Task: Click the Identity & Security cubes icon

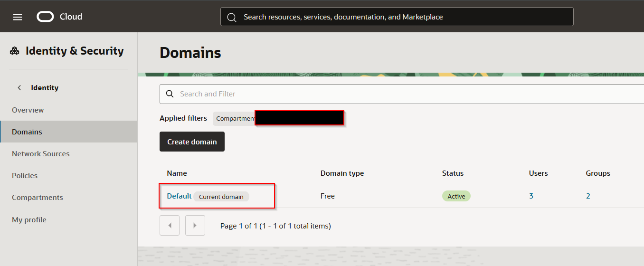Action: click(15, 51)
